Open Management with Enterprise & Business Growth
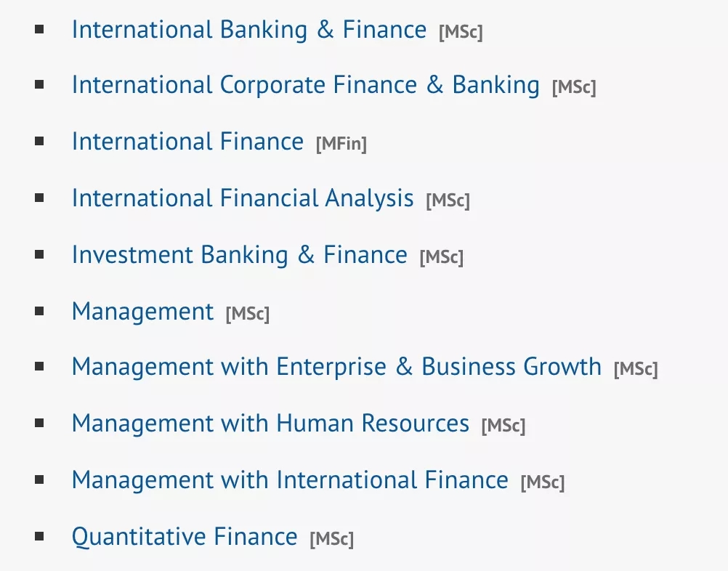 click(336, 367)
